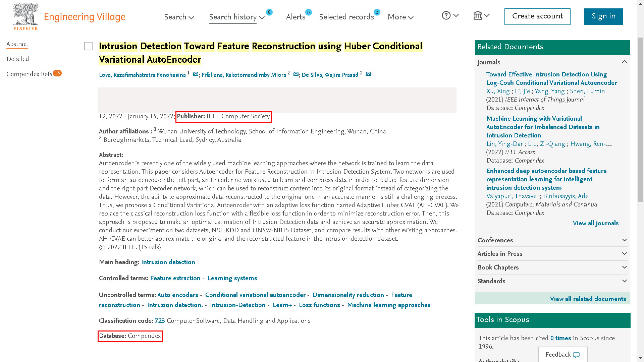Click Machine learning approaches term

pos(389,305)
